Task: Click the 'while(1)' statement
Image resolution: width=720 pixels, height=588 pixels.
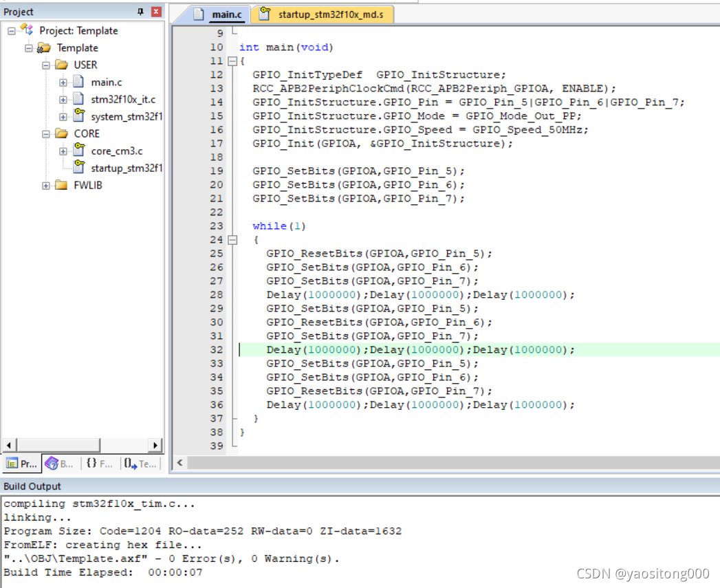Action: 279,226
